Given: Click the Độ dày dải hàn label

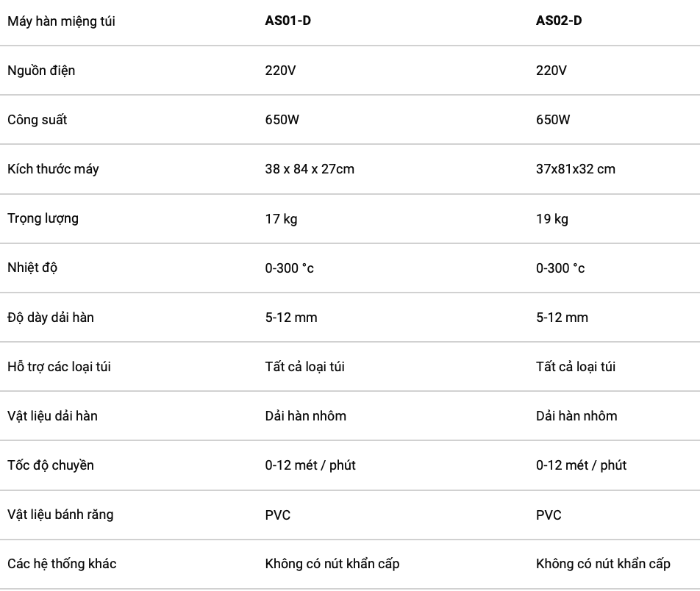Looking at the screenshot, I should point(51,318).
